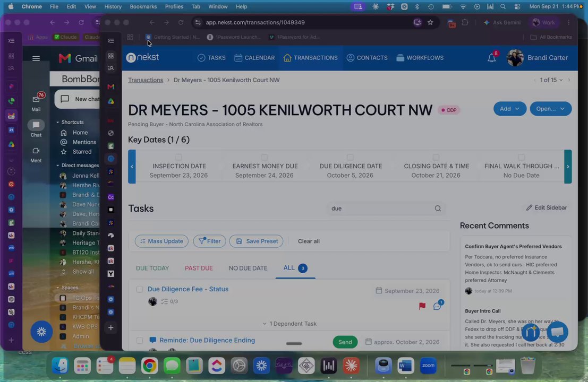Click the Mass Update button
The height and width of the screenshot is (382, 588).
(161, 241)
